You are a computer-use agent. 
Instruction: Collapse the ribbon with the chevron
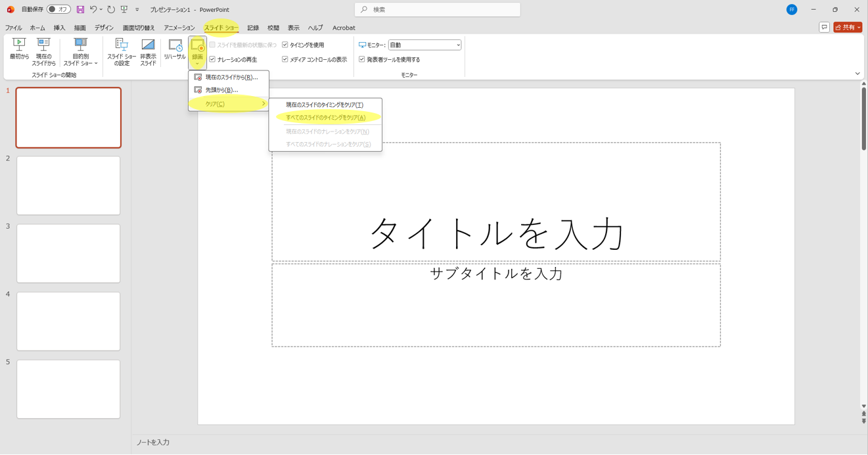(857, 74)
